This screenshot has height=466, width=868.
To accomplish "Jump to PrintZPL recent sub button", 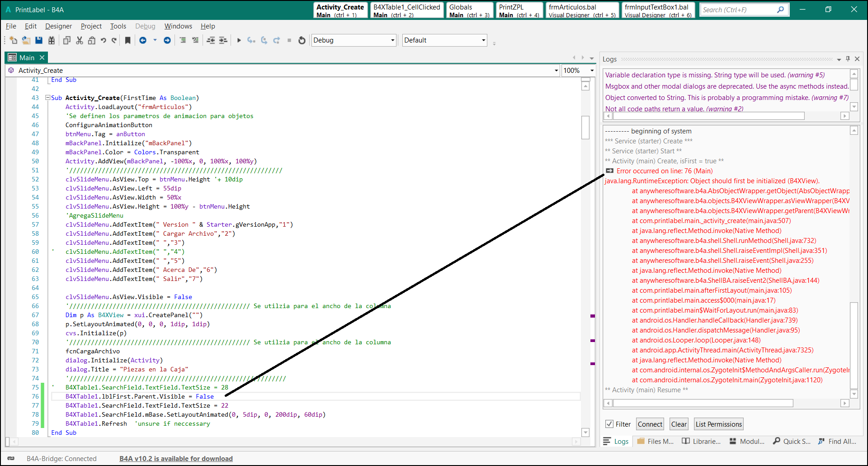I will point(519,10).
